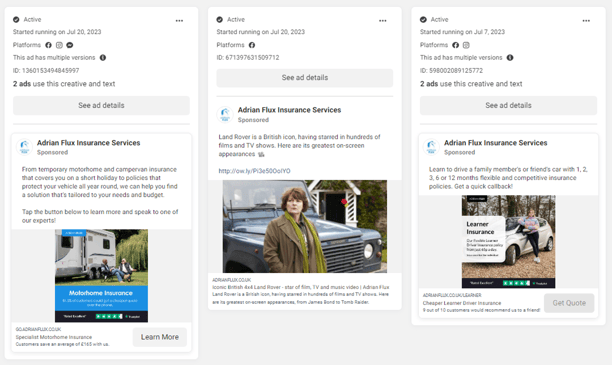Click the Adrian Flux Insurance Services name on the Land Rover ad

[289, 110]
